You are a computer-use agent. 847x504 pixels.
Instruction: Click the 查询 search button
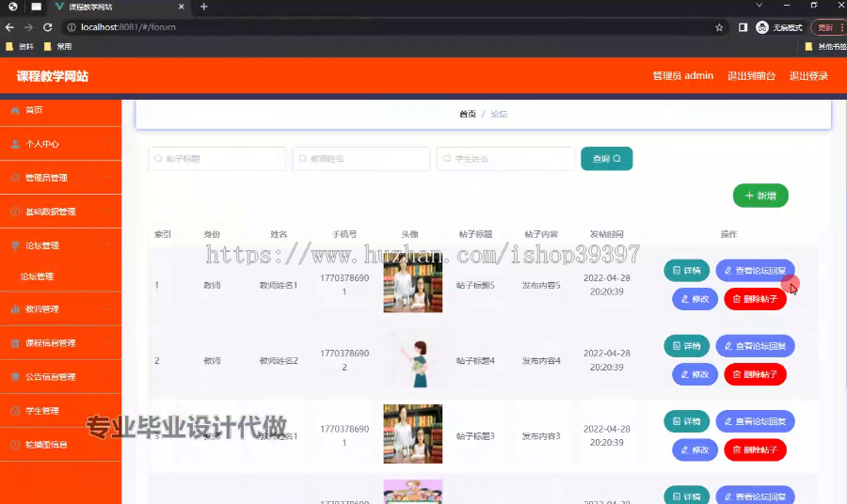pyautogui.click(x=607, y=159)
